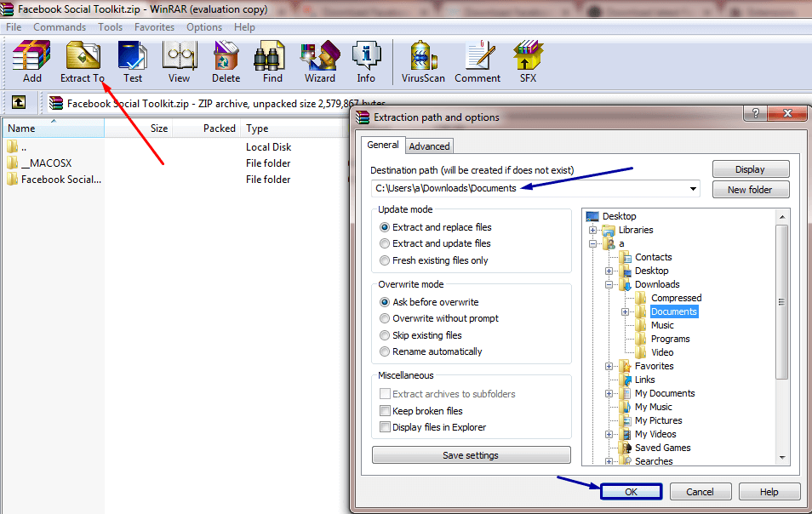Click the Links folder icon
This screenshot has height=514, width=812.
point(626,380)
